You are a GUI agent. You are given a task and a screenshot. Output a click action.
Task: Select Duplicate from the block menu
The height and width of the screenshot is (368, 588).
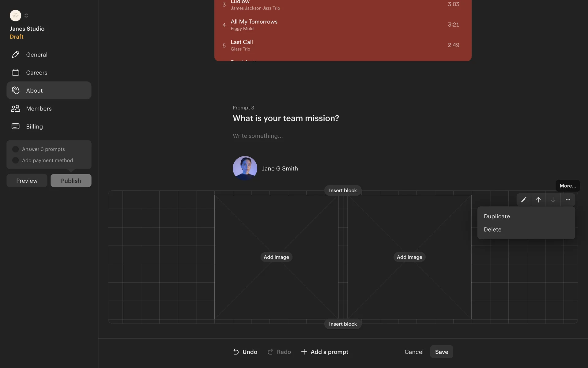497,216
